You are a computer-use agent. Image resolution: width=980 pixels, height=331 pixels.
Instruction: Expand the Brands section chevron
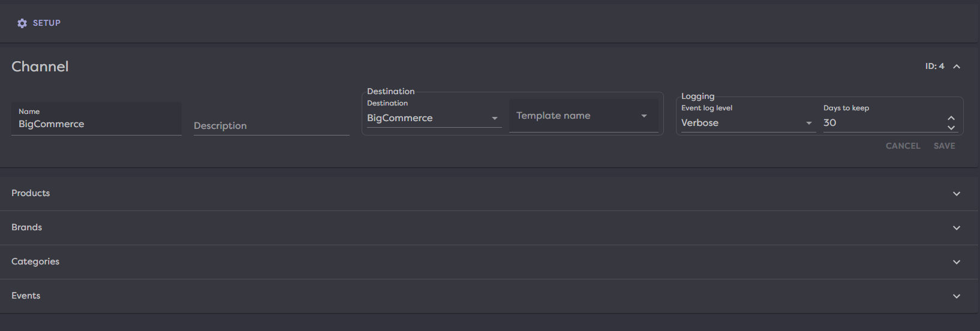957,228
